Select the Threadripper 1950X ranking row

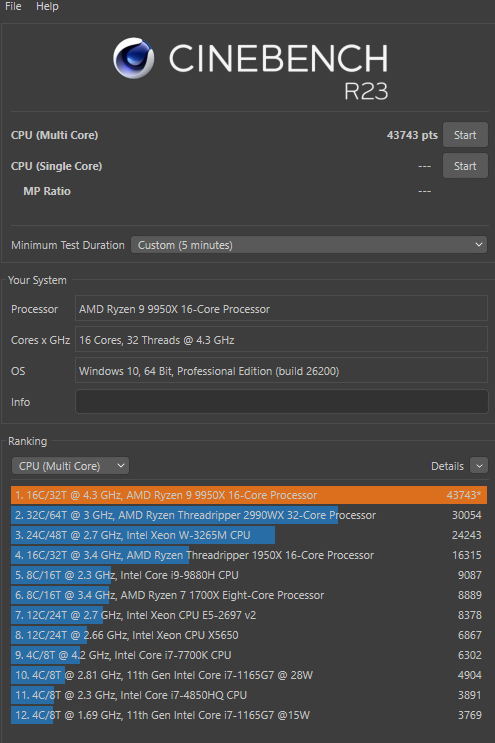(x=249, y=555)
